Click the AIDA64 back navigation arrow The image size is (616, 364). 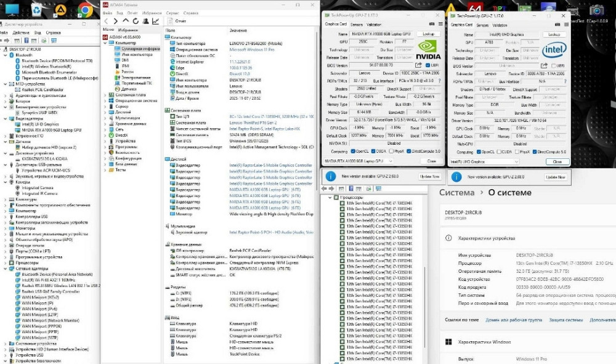106,21
